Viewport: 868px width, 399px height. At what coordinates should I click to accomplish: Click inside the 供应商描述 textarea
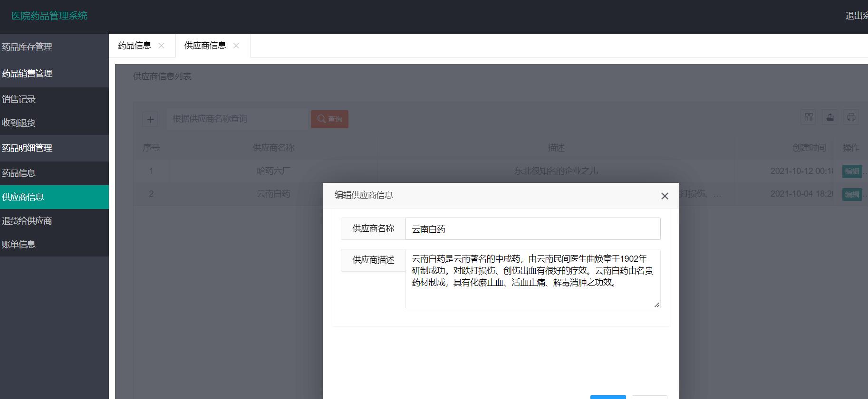click(533, 278)
